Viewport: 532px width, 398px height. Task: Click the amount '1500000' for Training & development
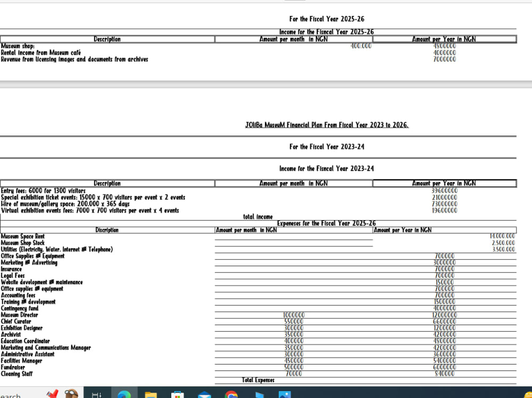444,302
